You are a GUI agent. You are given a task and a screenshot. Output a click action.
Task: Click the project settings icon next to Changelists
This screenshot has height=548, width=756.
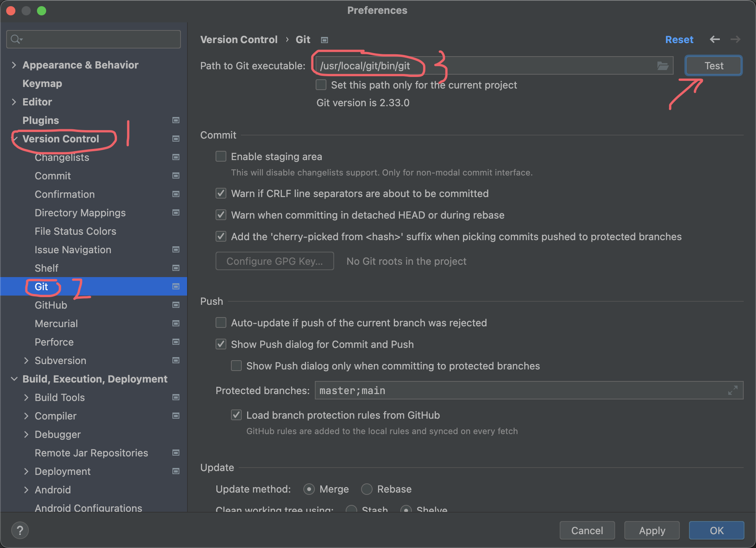(x=176, y=157)
